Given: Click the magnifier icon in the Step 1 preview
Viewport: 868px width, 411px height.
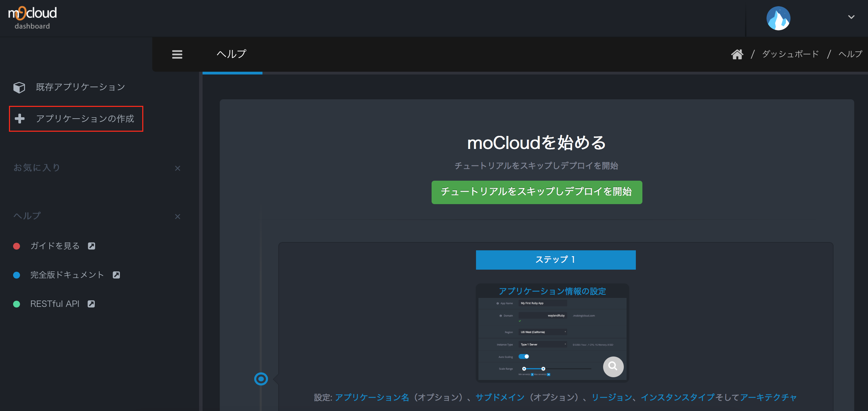Looking at the screenshot, I should click(x=613, y=367).
